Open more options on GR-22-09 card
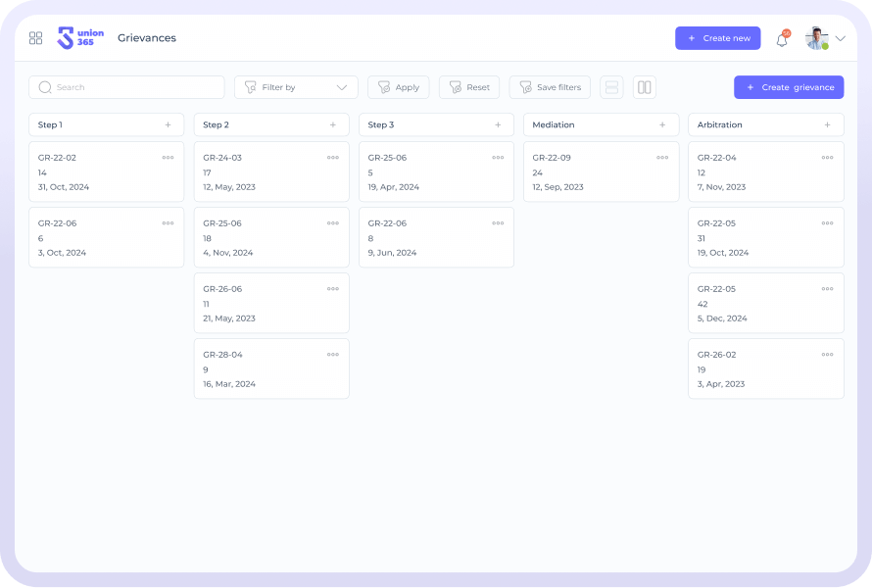 pos(662,158)
